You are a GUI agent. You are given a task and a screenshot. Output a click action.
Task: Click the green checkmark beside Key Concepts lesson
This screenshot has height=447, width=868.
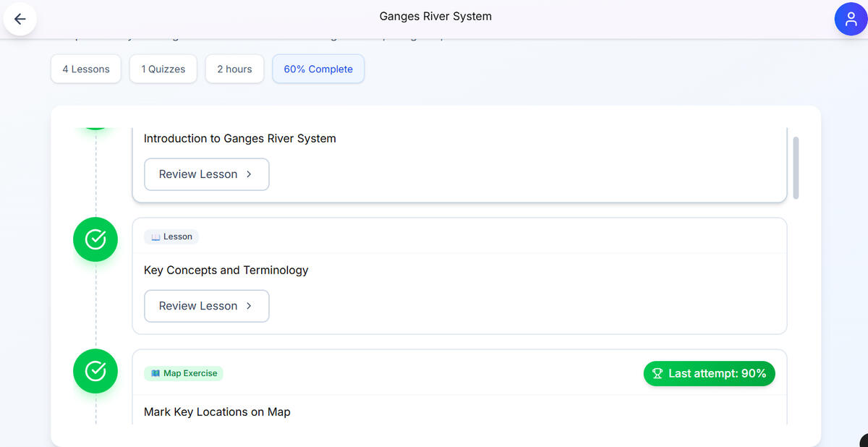[x=95, y=239]
